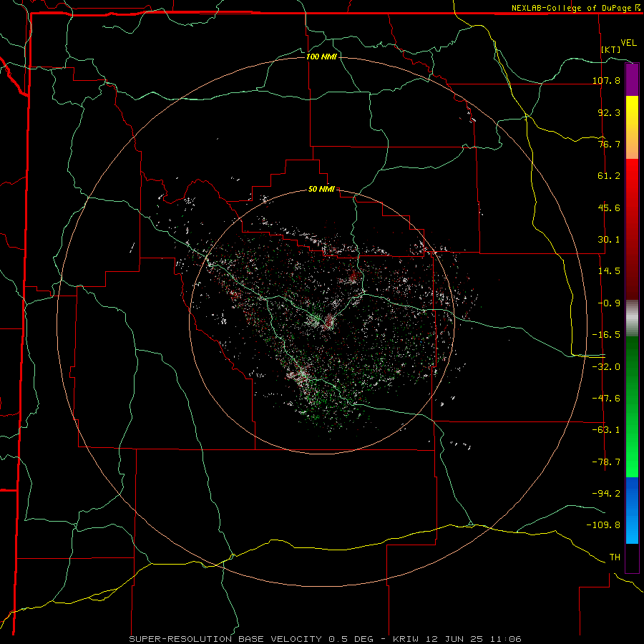Pick the purple segment of the color bar
Image resolution: width=644 pixels, height=644 pixels.
click(632, 80)
